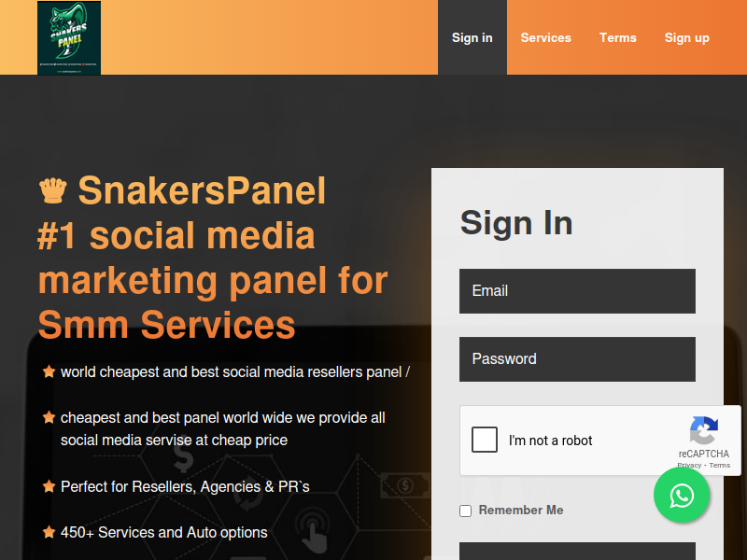This screenshot has width=747, height=560.
Task: Open reCAPTCHA Terms link
Action: click(719, 465)
